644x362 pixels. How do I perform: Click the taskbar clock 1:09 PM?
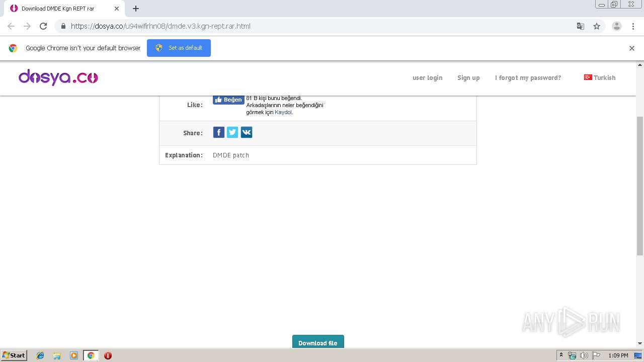coord(618,355)
